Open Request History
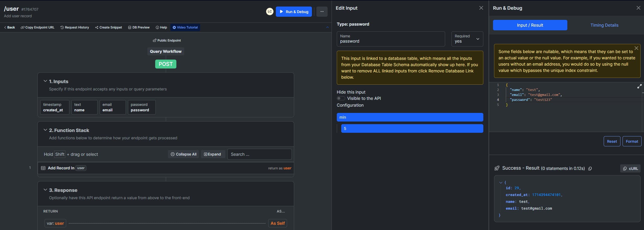This screenshot has height=230, width=644. [x=75, y=27]
